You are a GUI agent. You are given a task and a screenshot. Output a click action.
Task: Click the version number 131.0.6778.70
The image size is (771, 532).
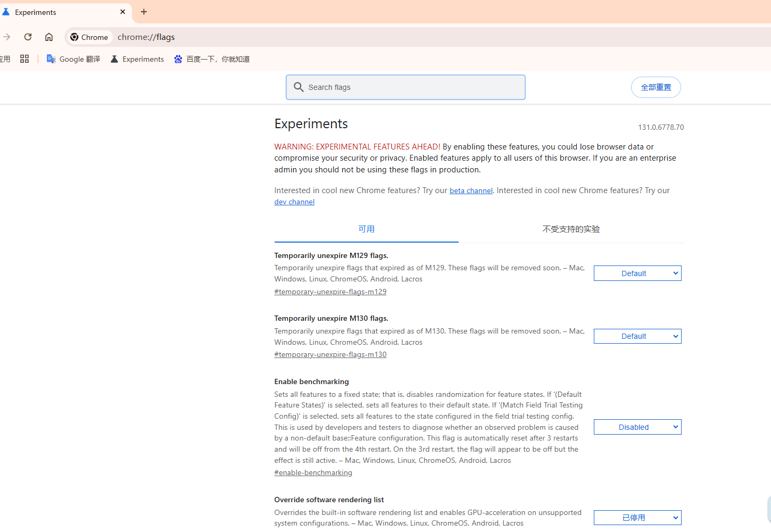pyautogui.click(x=661, y=127)
